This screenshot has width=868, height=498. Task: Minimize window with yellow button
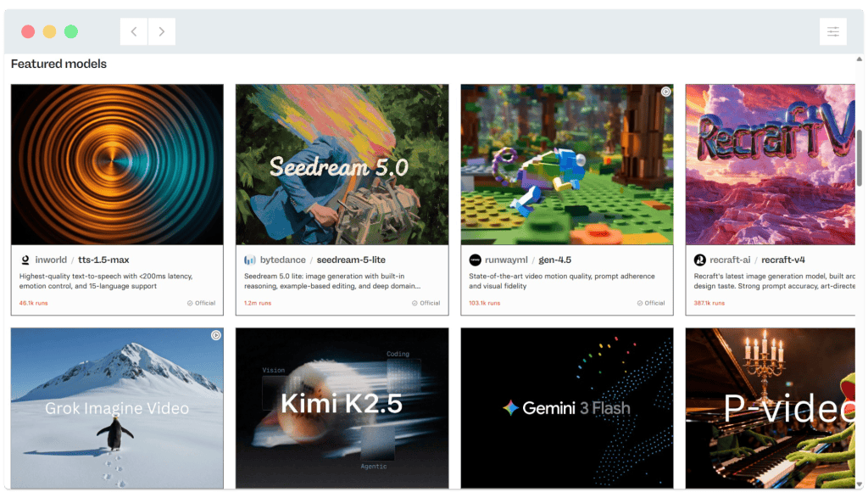pyautogui.click(x=49, y=31)
